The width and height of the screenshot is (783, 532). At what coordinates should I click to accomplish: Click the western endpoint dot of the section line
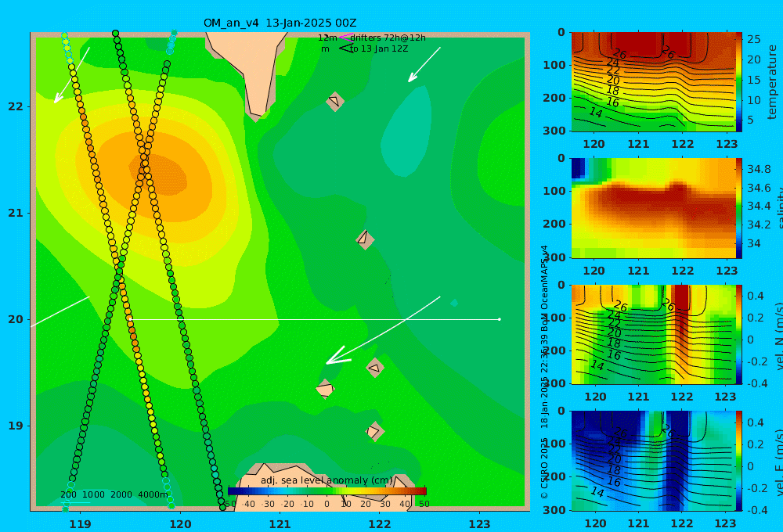[130, 319]
